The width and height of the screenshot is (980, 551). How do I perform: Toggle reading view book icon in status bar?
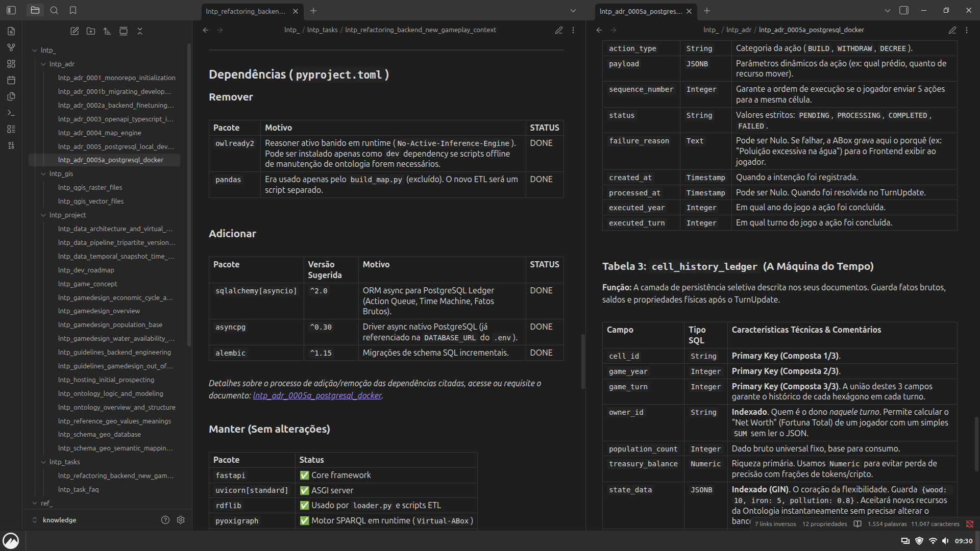click(x=857, y=524)
